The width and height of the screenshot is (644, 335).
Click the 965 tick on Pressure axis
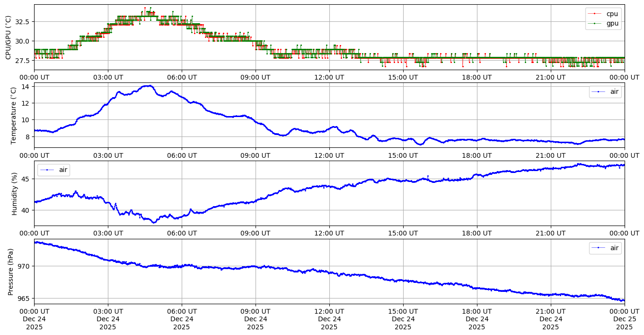point(24,299)
